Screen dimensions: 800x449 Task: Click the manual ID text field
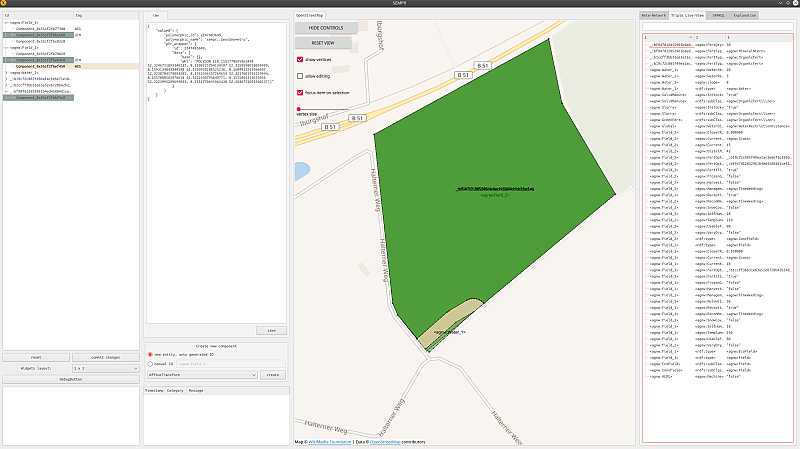(x=231, y=364)
